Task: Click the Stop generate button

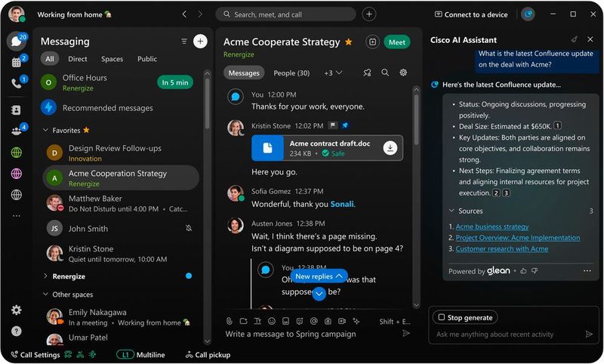Action: (x=465, y=317)
